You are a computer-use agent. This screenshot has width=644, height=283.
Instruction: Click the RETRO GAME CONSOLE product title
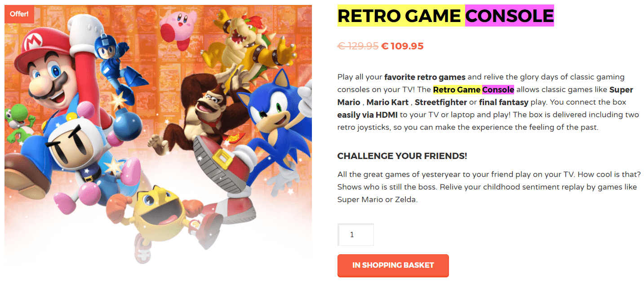pyautogui.click(x=445, y=16)
